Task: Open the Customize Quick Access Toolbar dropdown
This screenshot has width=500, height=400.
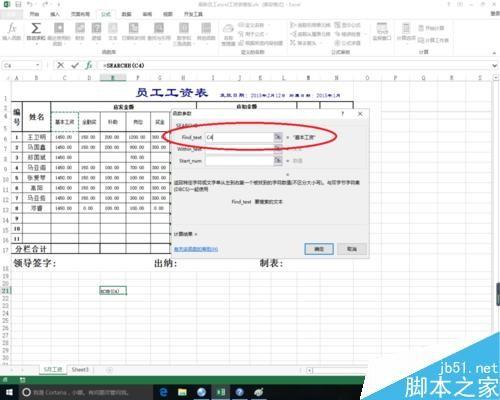Action: pyautogui.click(x=59, y=4)
